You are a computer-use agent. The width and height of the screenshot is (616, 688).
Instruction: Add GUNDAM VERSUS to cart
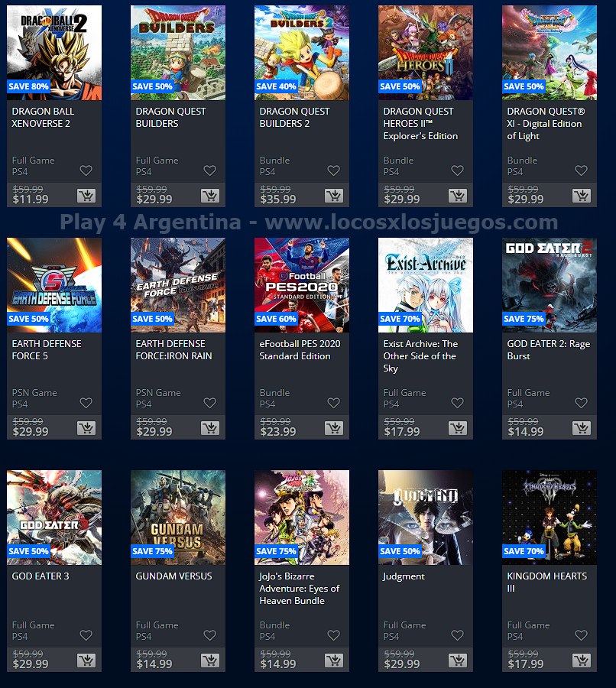(209, 660)
